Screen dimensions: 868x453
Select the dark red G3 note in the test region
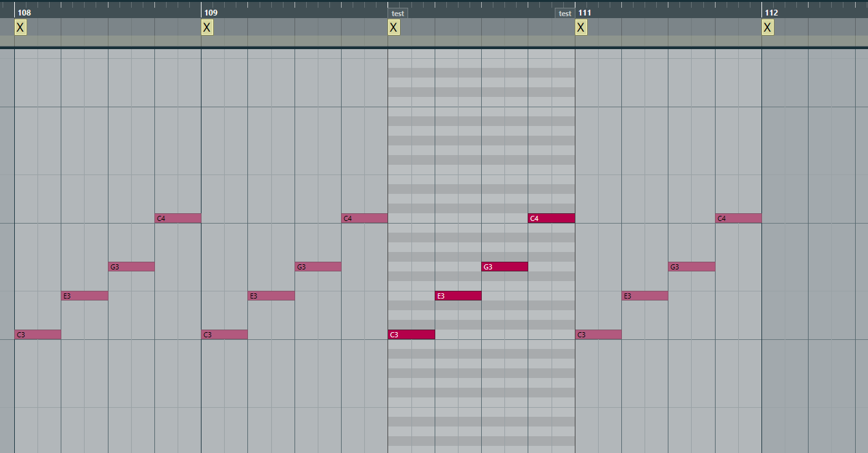(504, 266)
